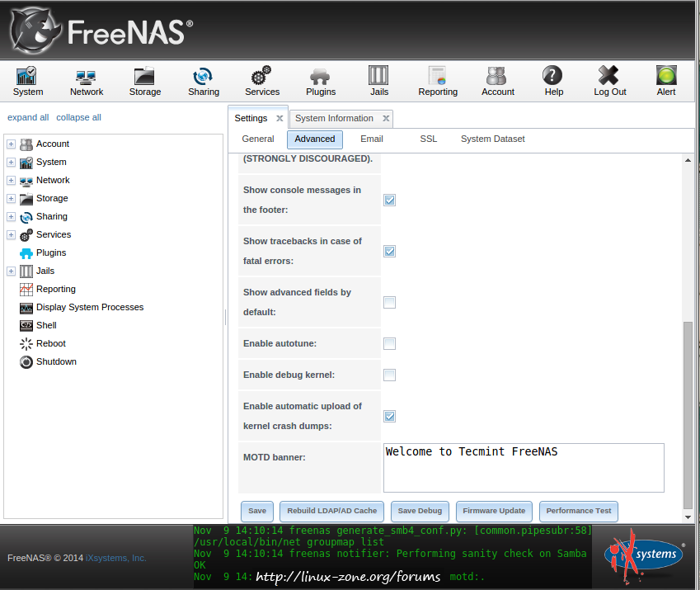The height and width of the screenshot is (590, 700).
Task: Click the Alert status icon
Action: click(x=666, y=81)
